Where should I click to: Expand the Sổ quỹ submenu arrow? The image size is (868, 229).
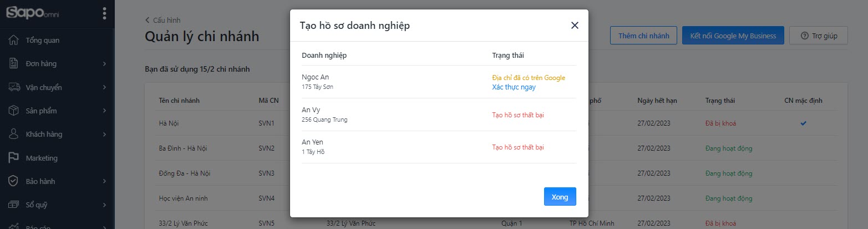click(104, 205)
